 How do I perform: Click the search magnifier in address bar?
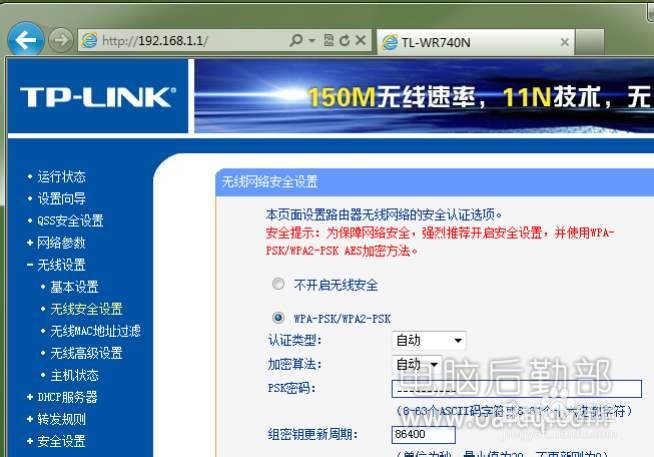[x=296, y=40]
